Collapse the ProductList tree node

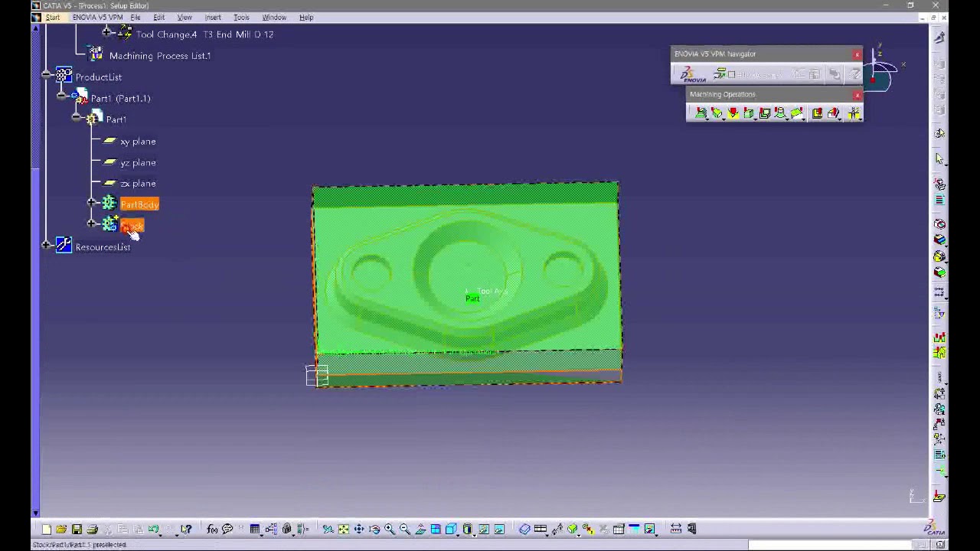47,74
